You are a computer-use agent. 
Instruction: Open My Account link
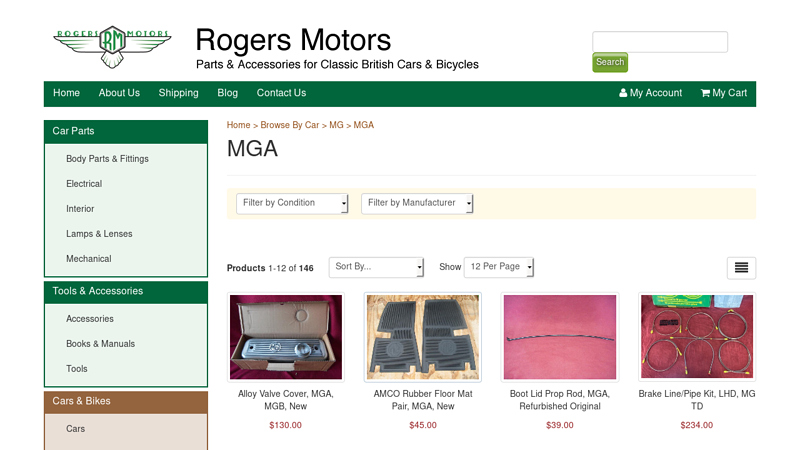(x=651, y=93)
